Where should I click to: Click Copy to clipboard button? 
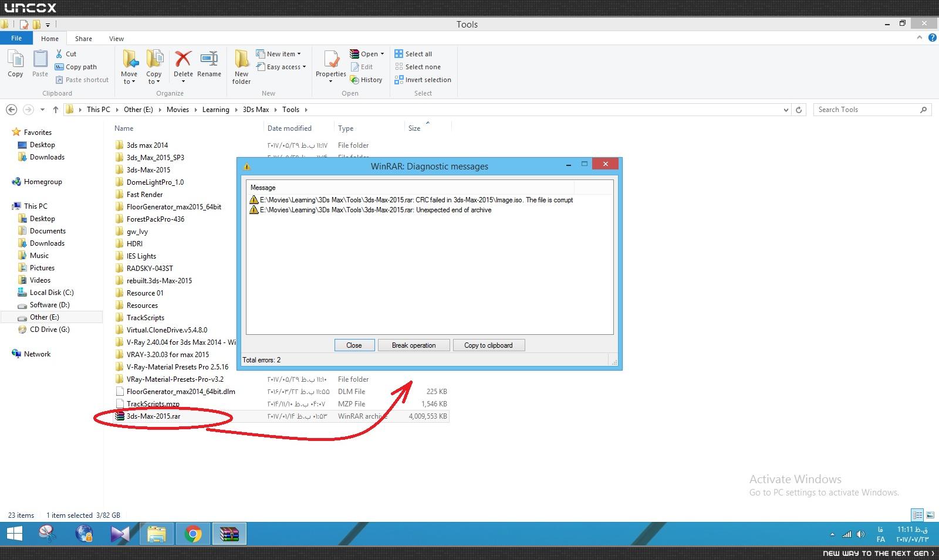pos(488,345)
